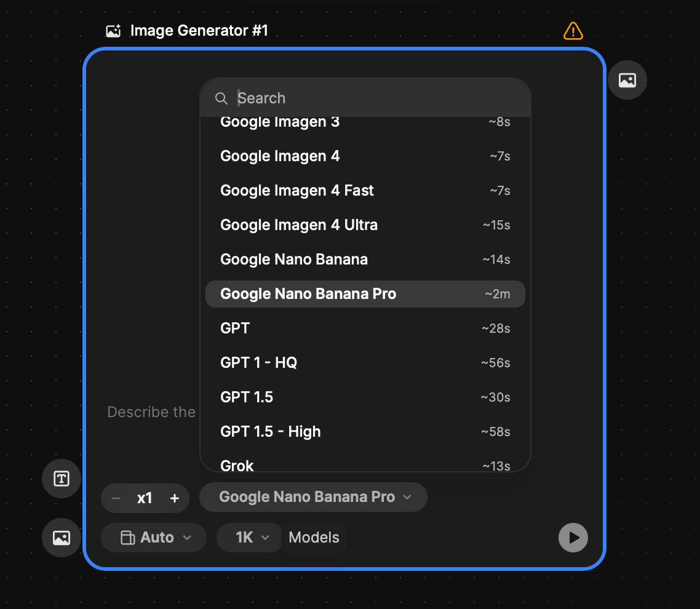The height and width of the screenshot is (609, 700).
Task: Open the Google Nano Banana Pro model dropdown
Action: pos(314,497)
